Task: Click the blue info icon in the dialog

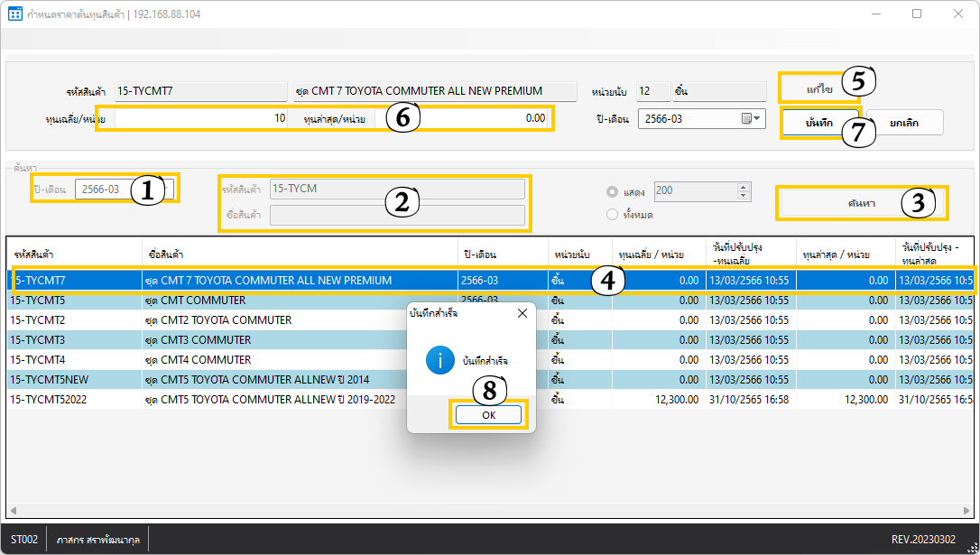Action: click(x=439, y=360)
